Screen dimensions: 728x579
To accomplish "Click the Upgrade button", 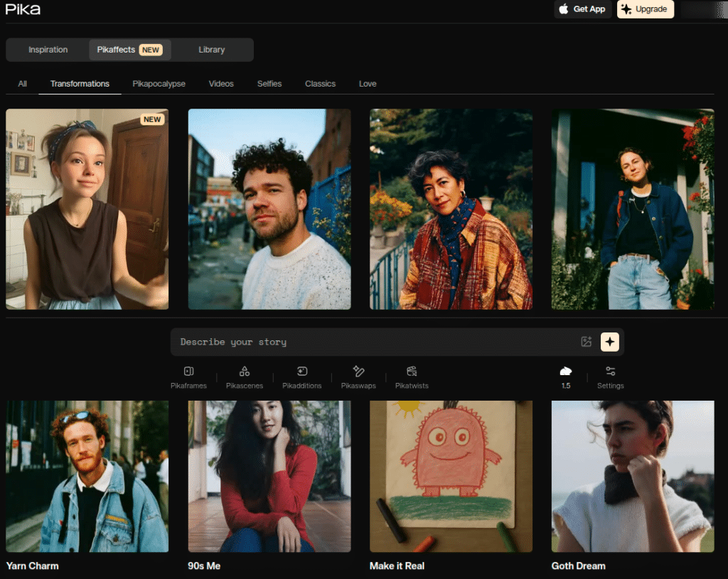I will click(645, 9).
